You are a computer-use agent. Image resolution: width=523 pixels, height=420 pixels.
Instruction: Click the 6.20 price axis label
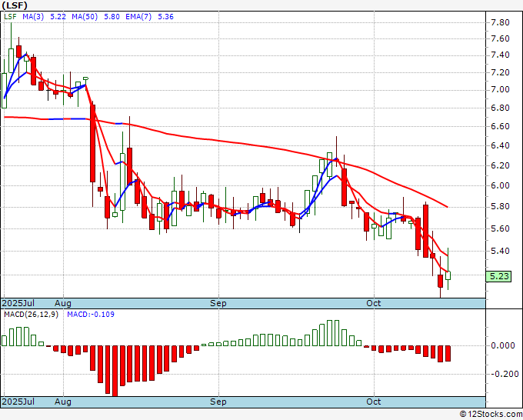[500, 165]
